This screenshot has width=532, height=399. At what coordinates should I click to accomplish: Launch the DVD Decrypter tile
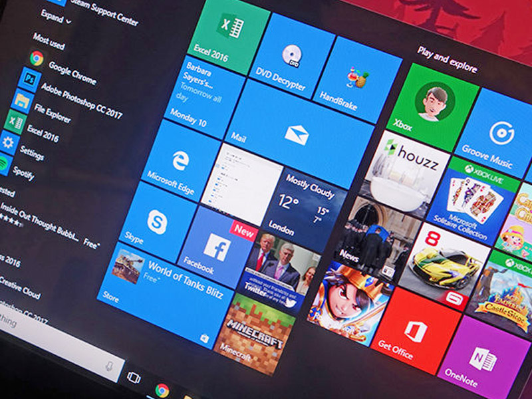[291, 57]
